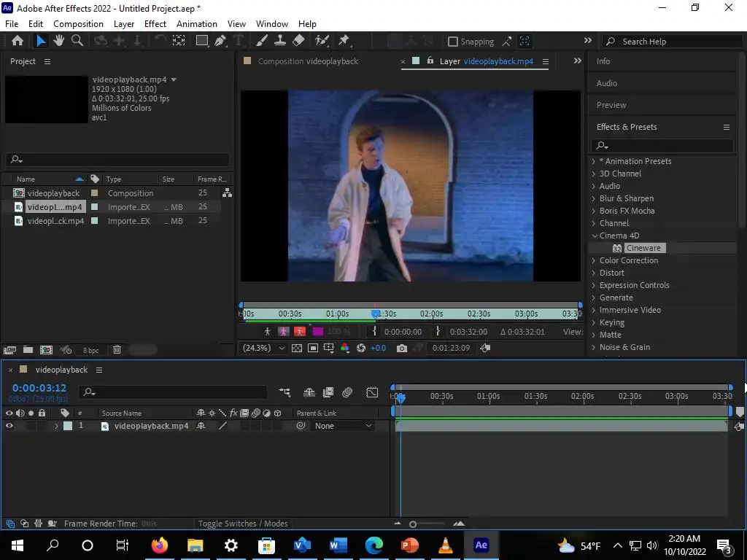Expand 3D Channel effects category
The height and width of the screenshot is (560, 747).
[x=594, y=174]
